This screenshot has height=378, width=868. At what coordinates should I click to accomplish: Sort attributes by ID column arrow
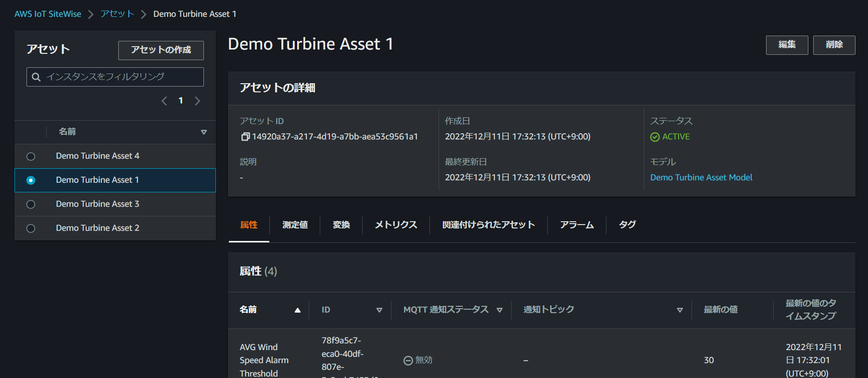[379, 310]
